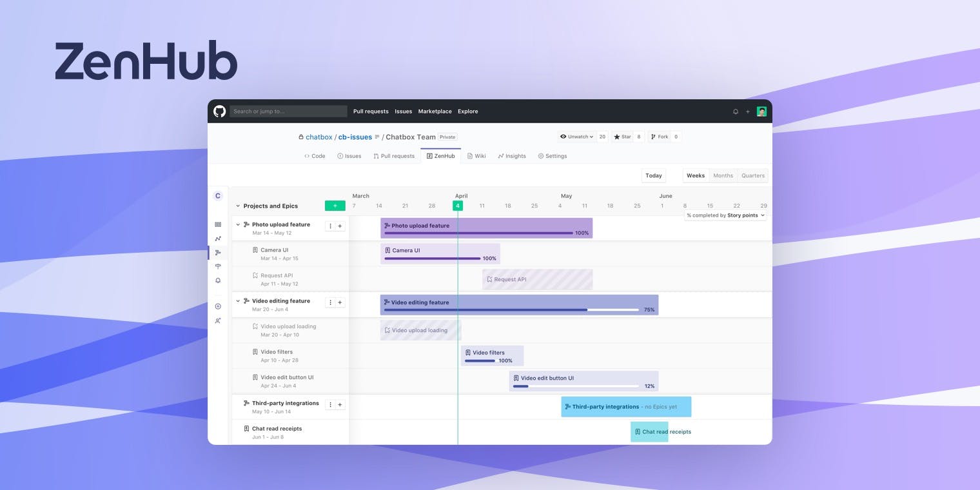
Task: Switch roadmap zoom to Quarters
Action: 753,175
